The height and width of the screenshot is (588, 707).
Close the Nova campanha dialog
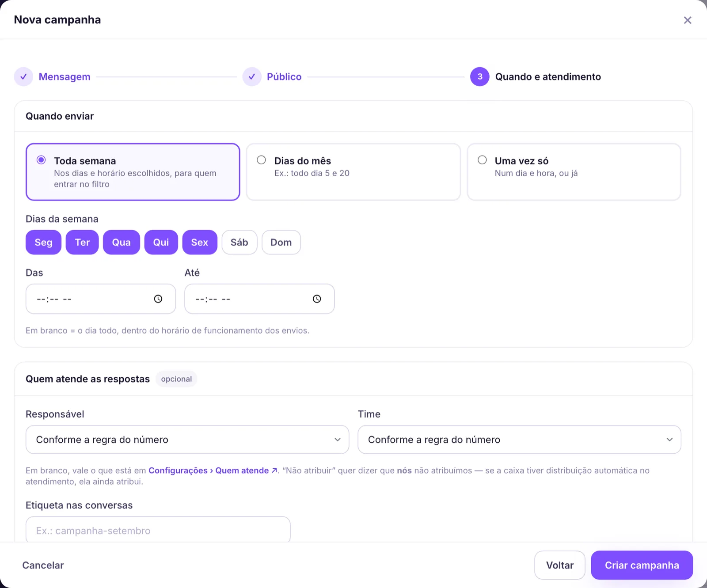(687, 20)
